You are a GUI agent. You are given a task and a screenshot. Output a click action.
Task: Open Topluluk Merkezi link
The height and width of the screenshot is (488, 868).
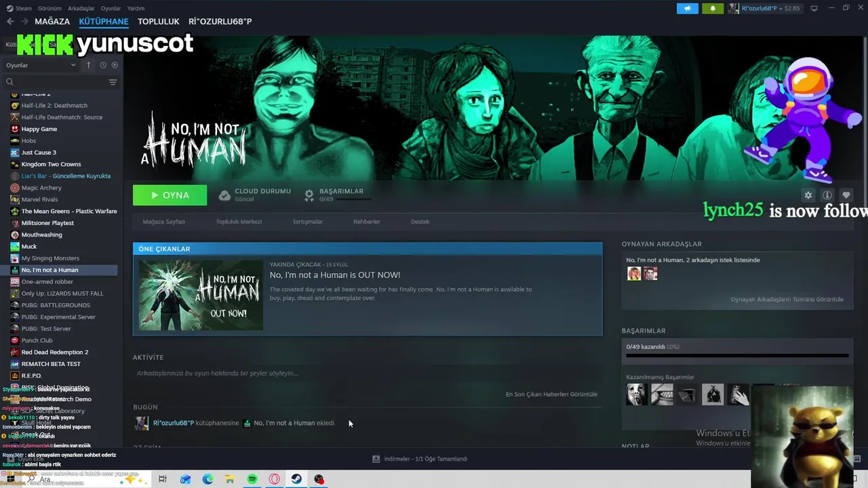coord(239,222)
